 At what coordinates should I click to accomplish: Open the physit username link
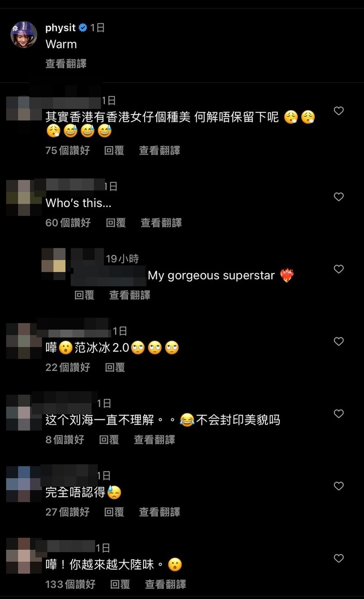pos(60,28)
